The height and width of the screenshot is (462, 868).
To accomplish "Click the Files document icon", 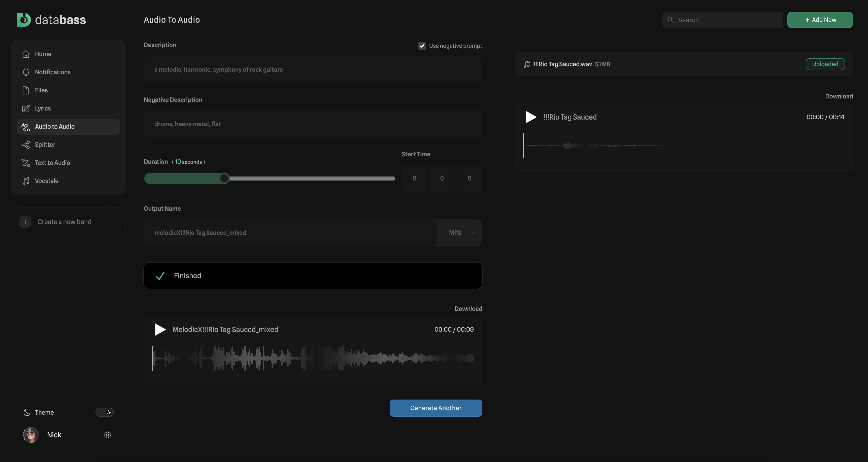I will pyautogui.click(x=26, y=90).
